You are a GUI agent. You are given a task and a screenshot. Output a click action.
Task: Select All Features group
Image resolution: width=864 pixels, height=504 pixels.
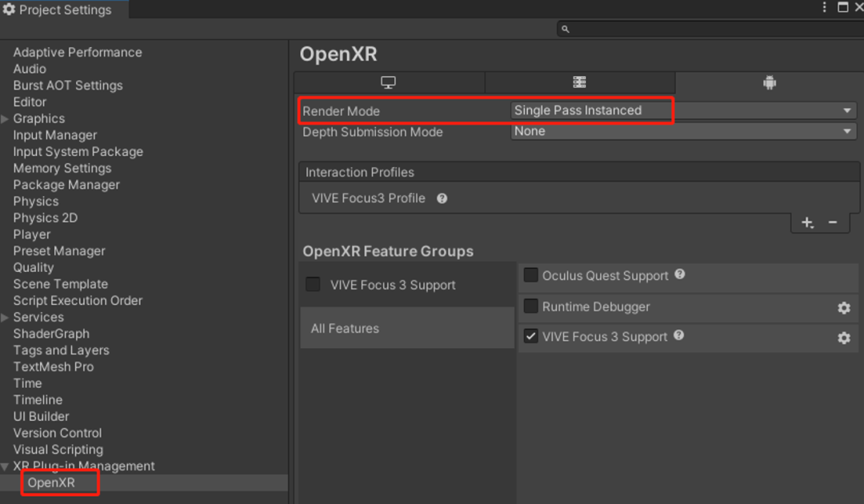pos(407,328)
